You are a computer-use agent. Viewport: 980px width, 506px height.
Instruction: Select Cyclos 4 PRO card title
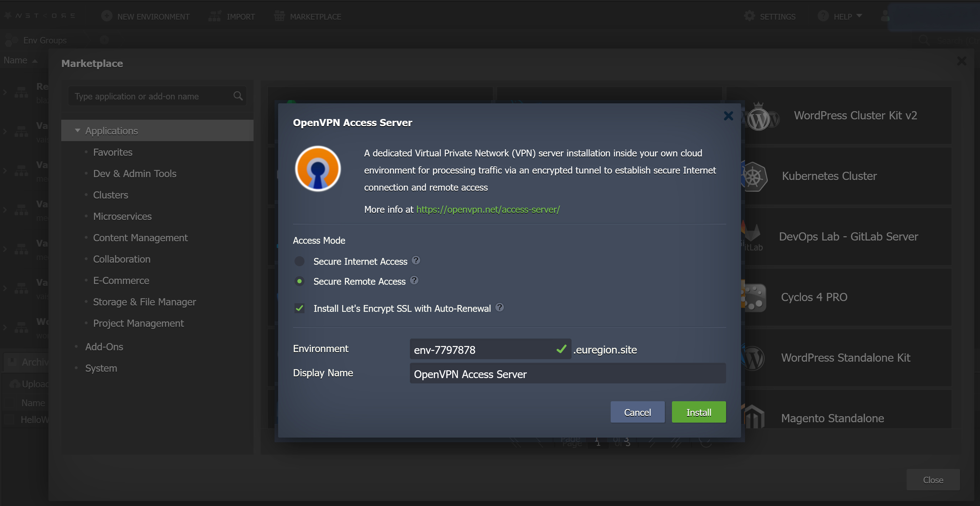814,297
